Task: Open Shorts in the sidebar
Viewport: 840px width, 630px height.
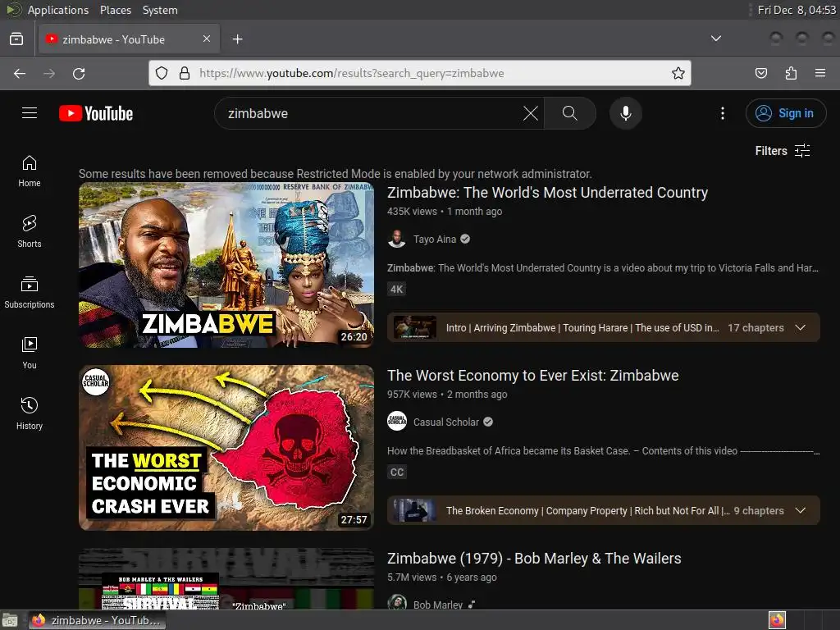Action: click(30, 231)
